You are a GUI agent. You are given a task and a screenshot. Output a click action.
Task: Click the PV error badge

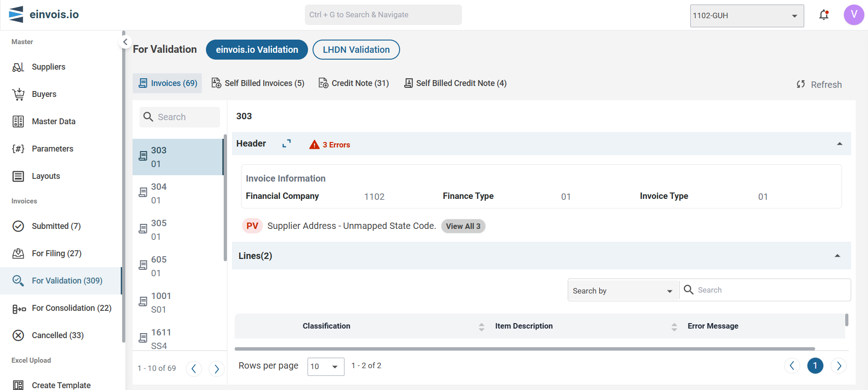tap(252, 226)
